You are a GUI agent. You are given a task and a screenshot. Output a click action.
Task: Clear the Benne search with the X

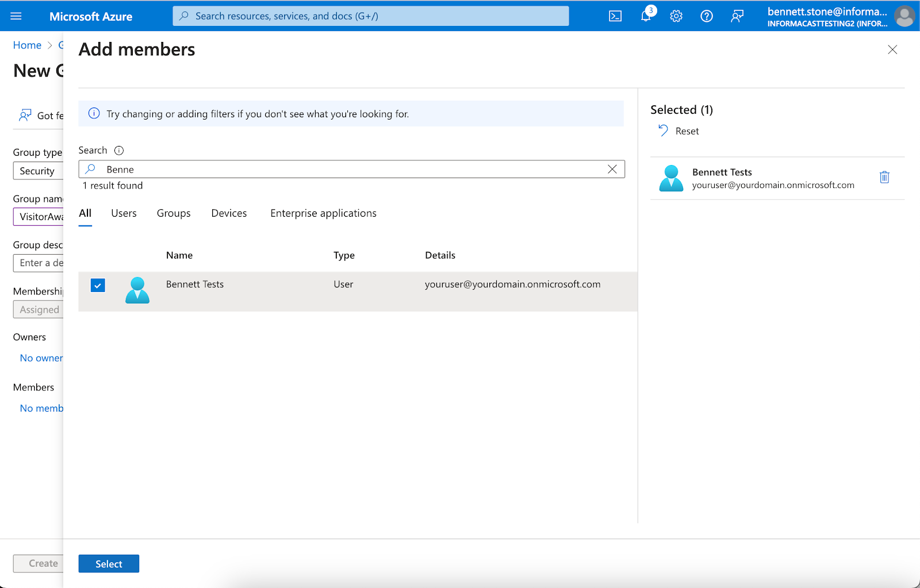[612, 168]
